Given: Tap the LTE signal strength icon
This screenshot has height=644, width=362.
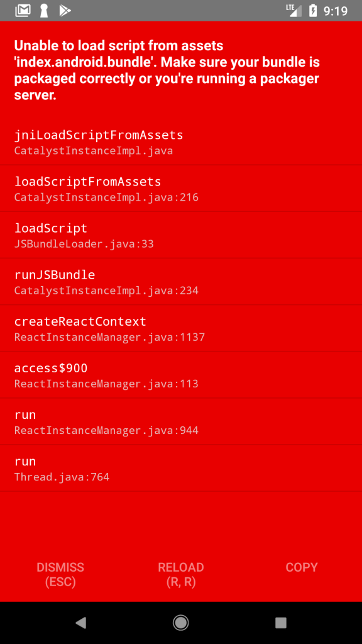Looking at the screenshot, I should coord(294,11).
